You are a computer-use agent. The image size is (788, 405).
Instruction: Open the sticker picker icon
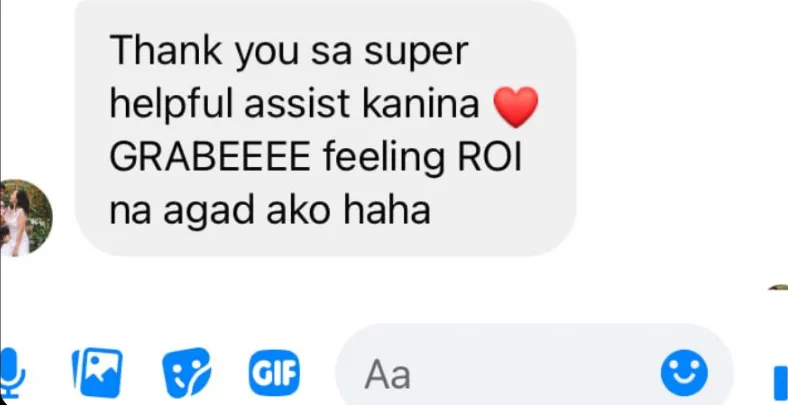click(186, 373)
